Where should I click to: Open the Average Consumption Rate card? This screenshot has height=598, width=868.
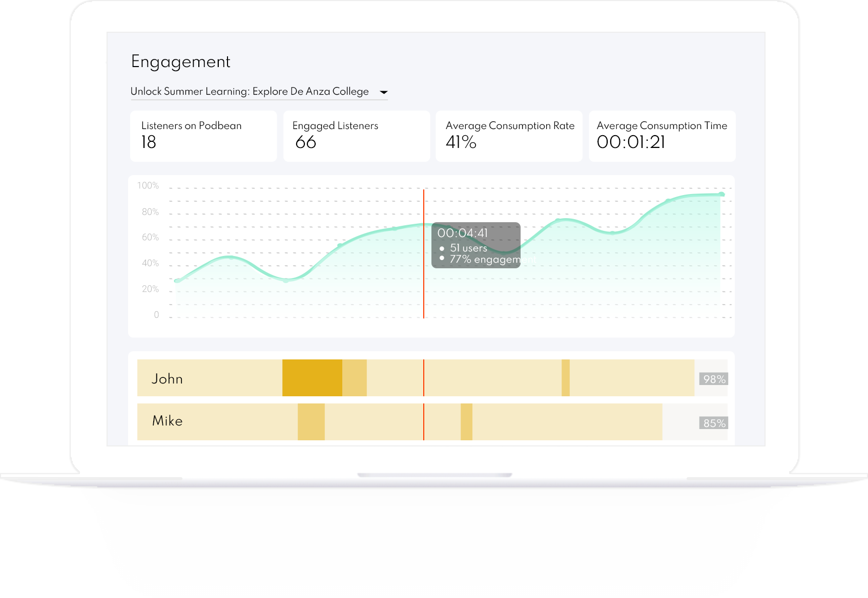509,136
